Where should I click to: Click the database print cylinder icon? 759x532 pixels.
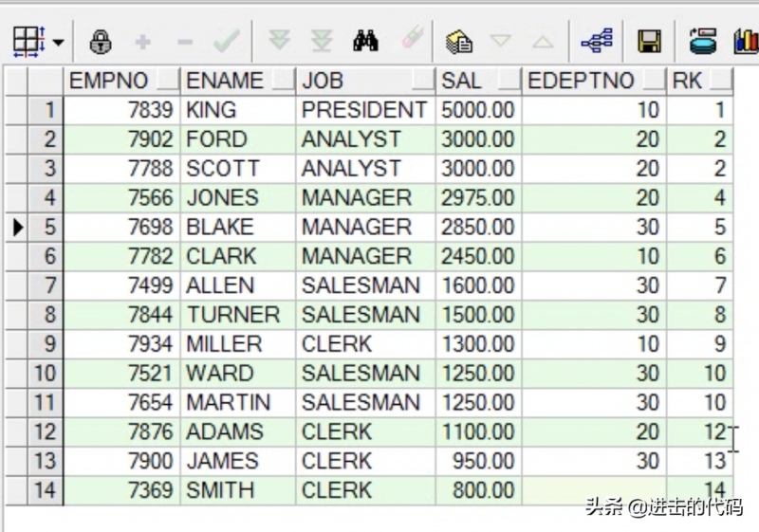(703, 41)
